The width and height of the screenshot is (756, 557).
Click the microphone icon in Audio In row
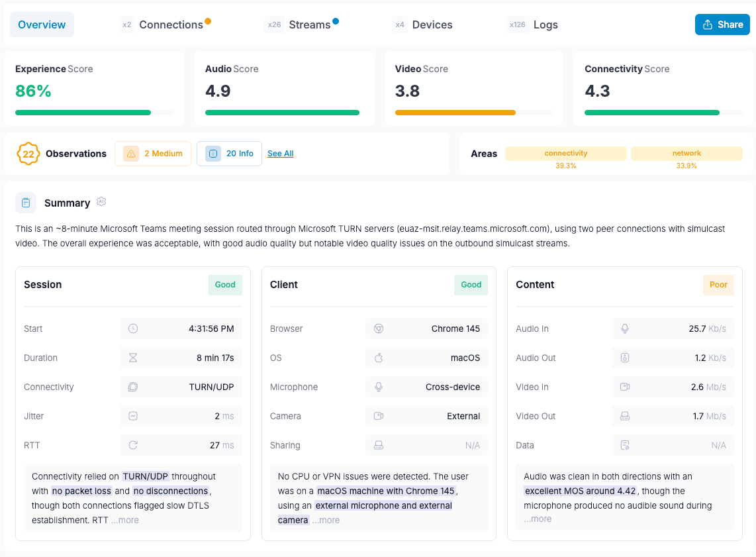point(624,329)
